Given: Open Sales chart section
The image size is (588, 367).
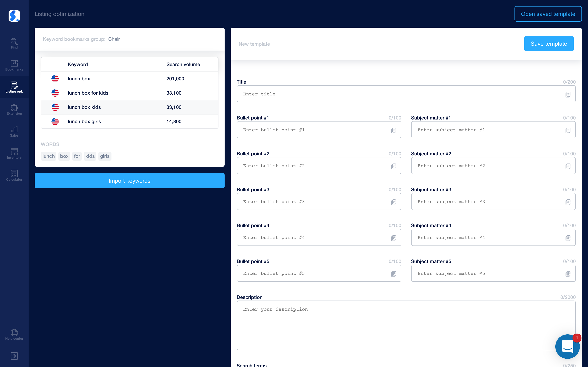Looking at the screenshot, I should pyautogui.click(x=14, y=132).
